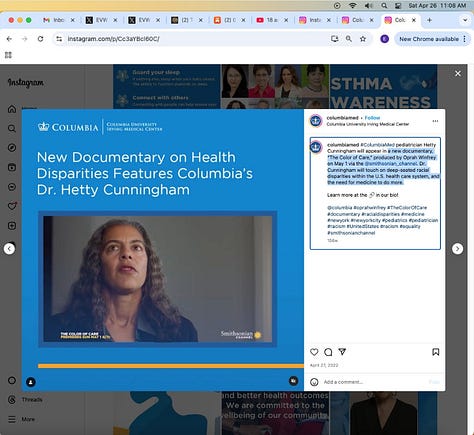Reload the current Chrome page
Screen dimensions: 474x435
(x=40, y=39)
